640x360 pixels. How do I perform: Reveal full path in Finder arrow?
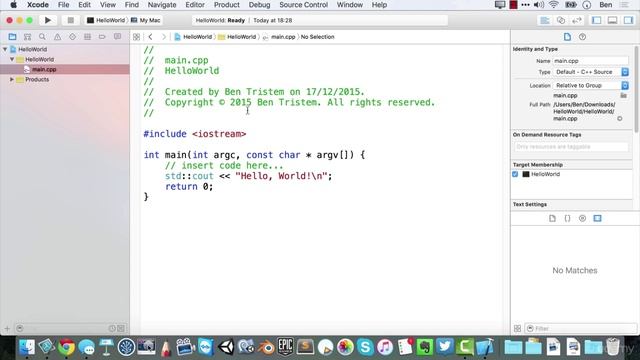coord(620,119)
